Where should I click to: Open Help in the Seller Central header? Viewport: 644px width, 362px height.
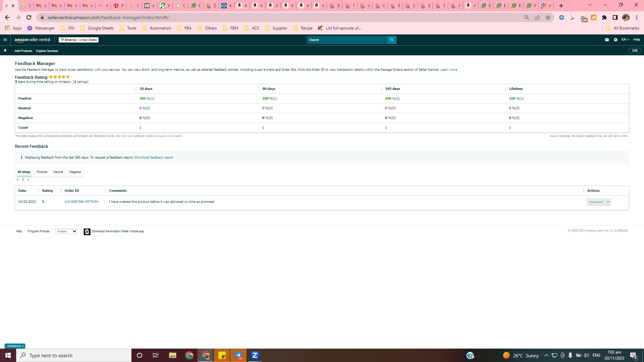click(x=637, y=40)
